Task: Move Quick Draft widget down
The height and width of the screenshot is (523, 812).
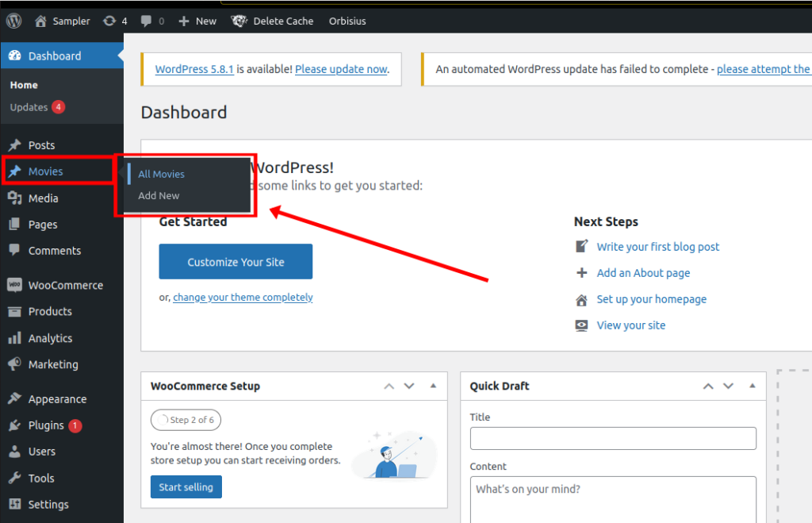Action: tap(728, 386)
